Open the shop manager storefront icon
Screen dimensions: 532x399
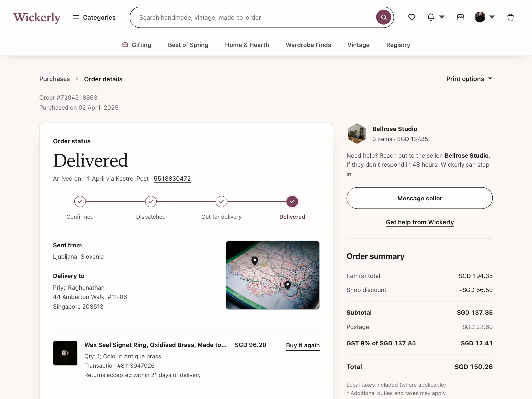[x=460, y=17]
